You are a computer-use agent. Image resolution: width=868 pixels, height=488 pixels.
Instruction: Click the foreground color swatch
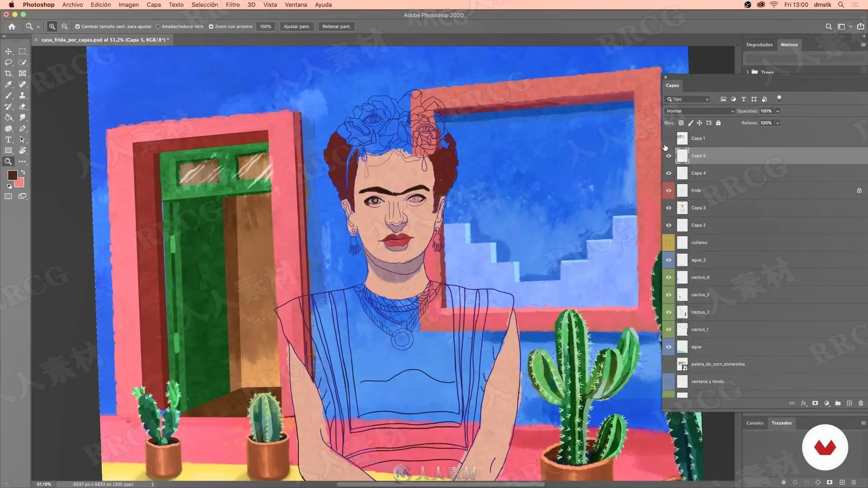click(12, 175)
